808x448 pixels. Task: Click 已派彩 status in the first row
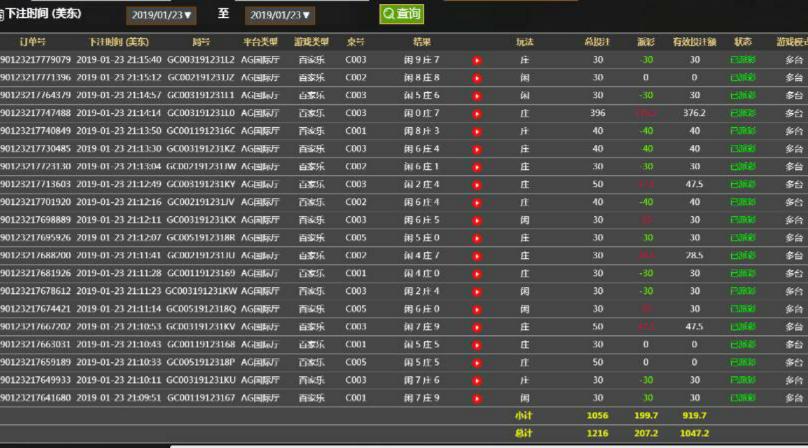click(x=743, y=60)
